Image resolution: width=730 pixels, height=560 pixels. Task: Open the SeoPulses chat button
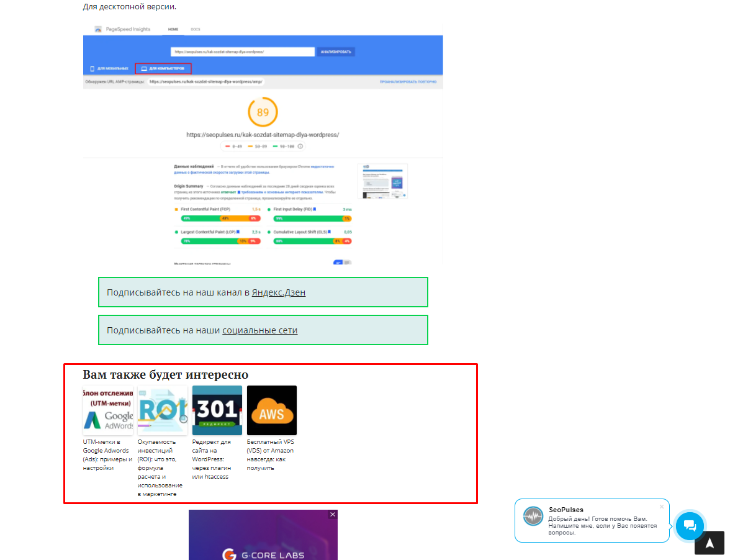pyautogui.click(x=689, y=526)
